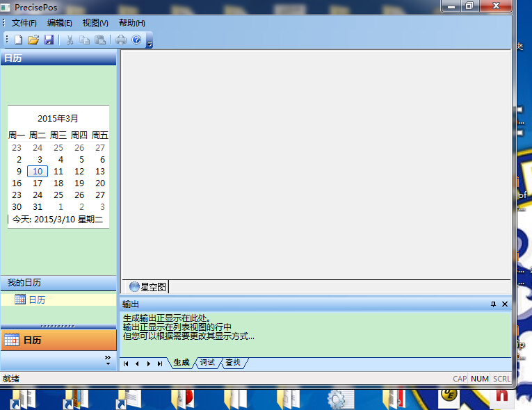Image resolution: width=532 pixels, height=410 pixels.
Task: Open a file with the folder icon
Action: click(33, 40)
